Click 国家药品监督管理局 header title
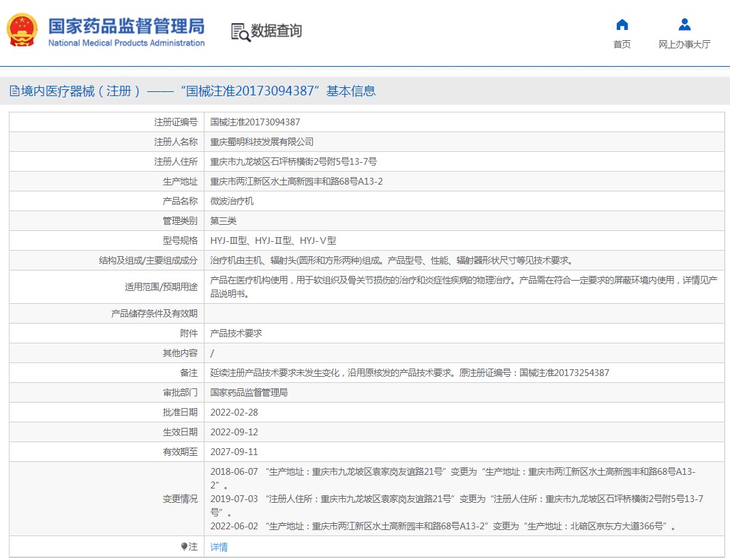The height and width of the screenshot is (560, 730). [127, 26]
